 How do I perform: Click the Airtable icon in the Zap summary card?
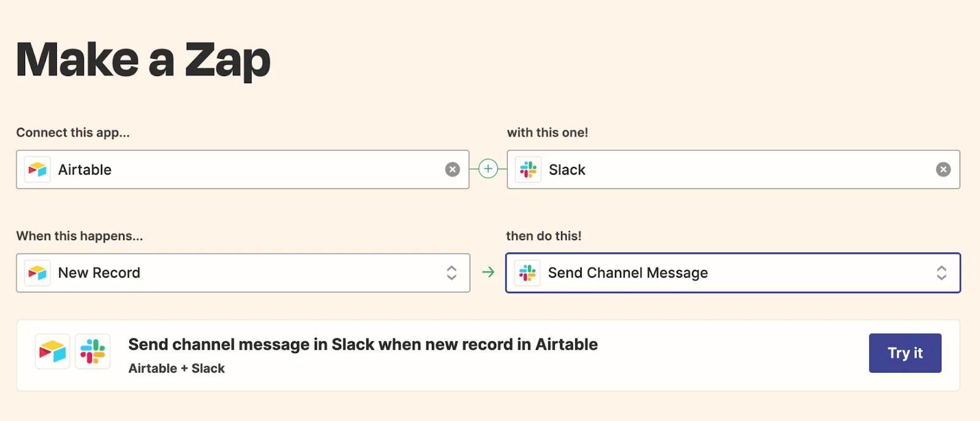pos(53,352)
